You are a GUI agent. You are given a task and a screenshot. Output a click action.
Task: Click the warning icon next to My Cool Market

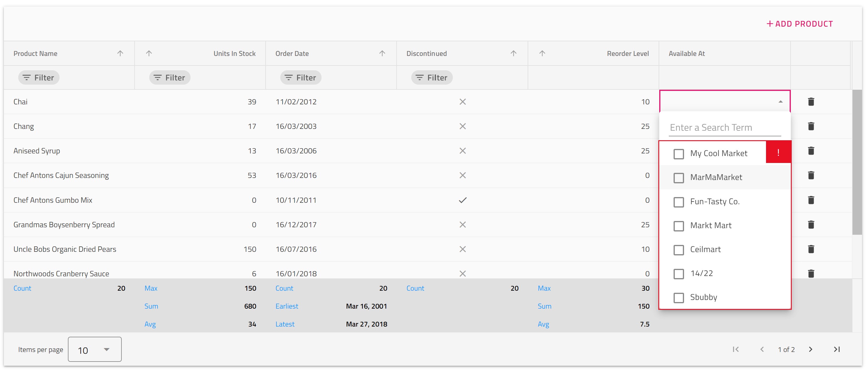pyautogui.click(x=778, y=152)
